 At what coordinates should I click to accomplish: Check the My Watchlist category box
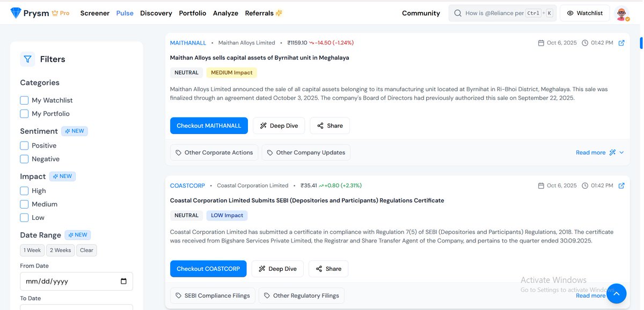24,100
